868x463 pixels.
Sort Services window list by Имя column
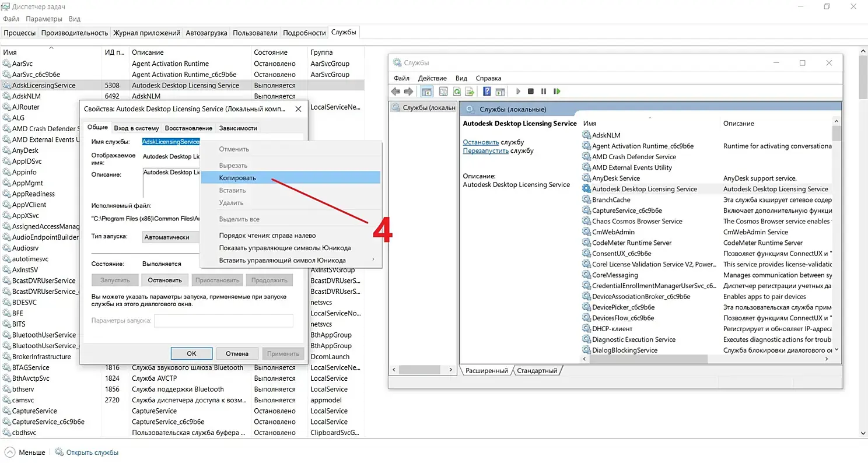650,124
